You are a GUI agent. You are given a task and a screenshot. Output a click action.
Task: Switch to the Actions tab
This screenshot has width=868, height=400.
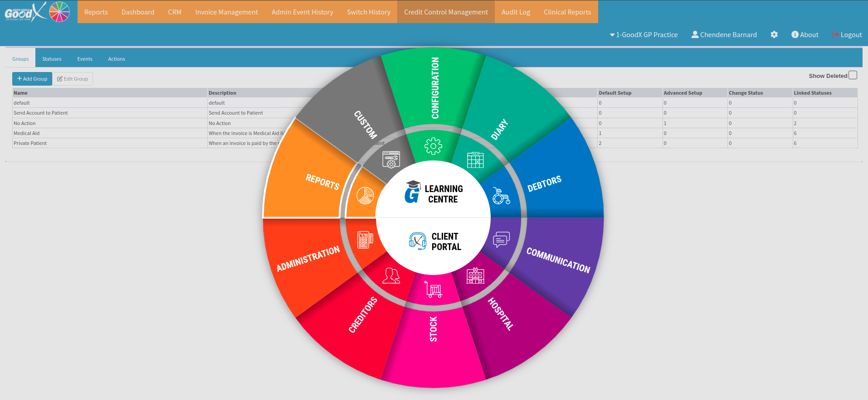(117, 59)
